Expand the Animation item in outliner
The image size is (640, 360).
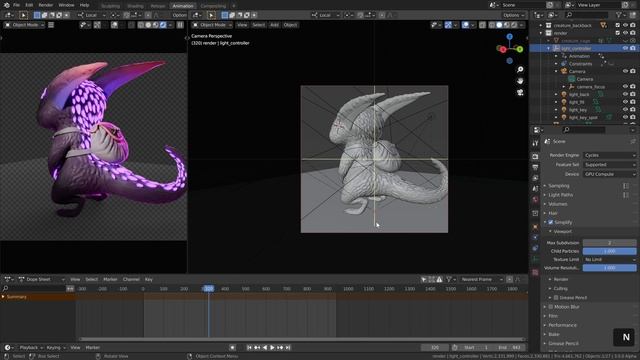click(x=556, y=56)
